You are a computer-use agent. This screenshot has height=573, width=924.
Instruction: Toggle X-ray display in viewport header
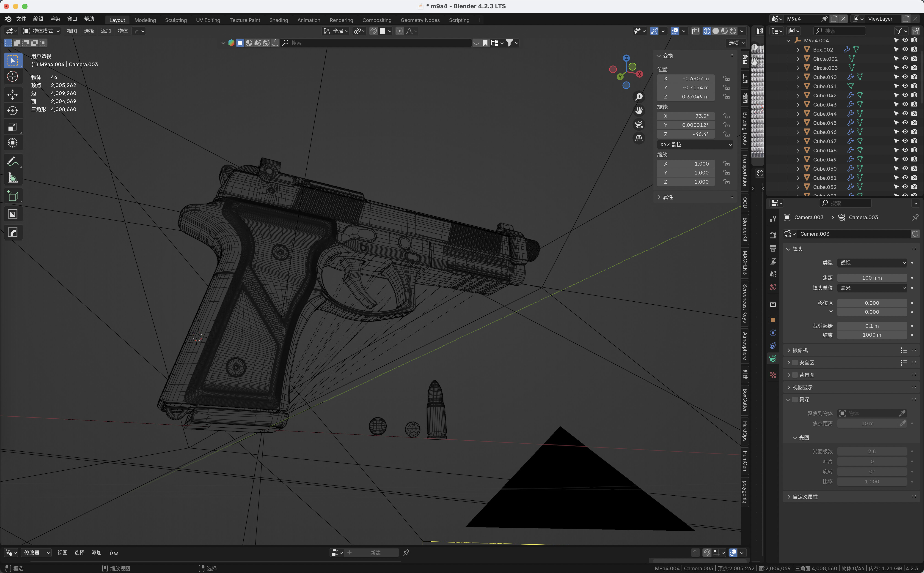pyautogui.click(x=695, y=31)
